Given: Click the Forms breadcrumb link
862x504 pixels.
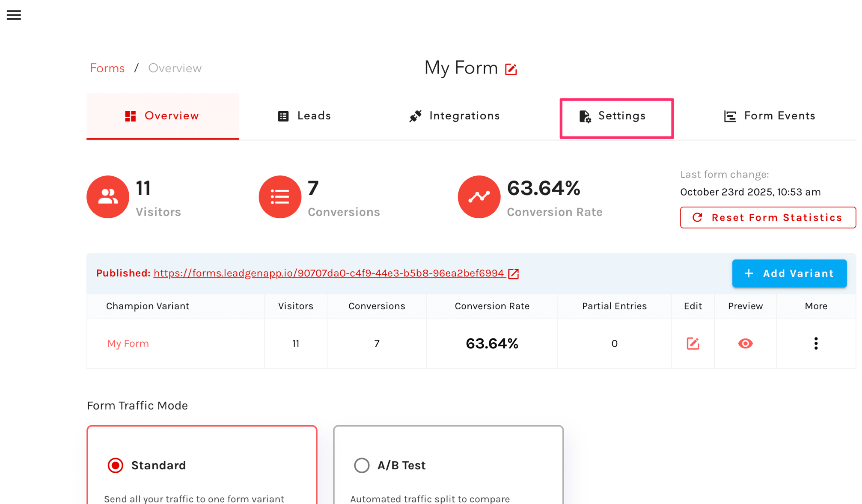Looking at the screenshot, I should coord(107,68).
